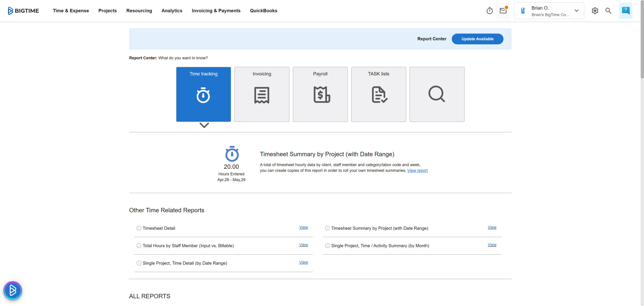This screenshot has height=306, width=644.
Task: Select the Time tracking report tile
Action: [x=203, y=94]
